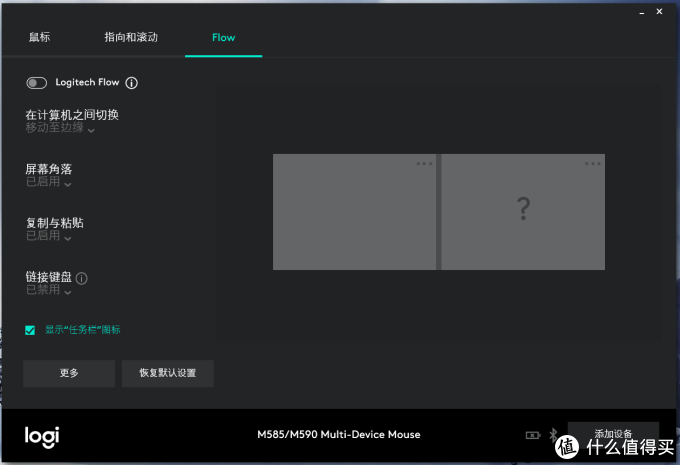Image resolution: width=680 pixels, height=465 pixels.
Task: Click the 屏幕角落 heading
Action: coord(49,169)
